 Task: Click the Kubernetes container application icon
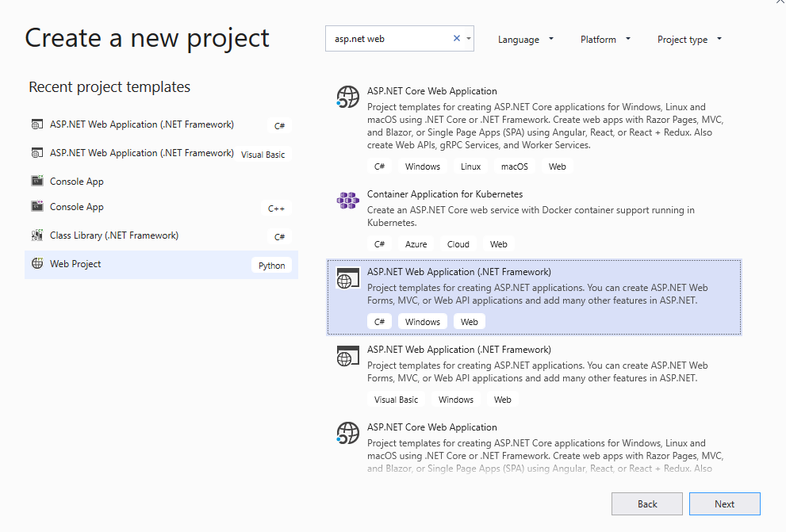(347, 201)
